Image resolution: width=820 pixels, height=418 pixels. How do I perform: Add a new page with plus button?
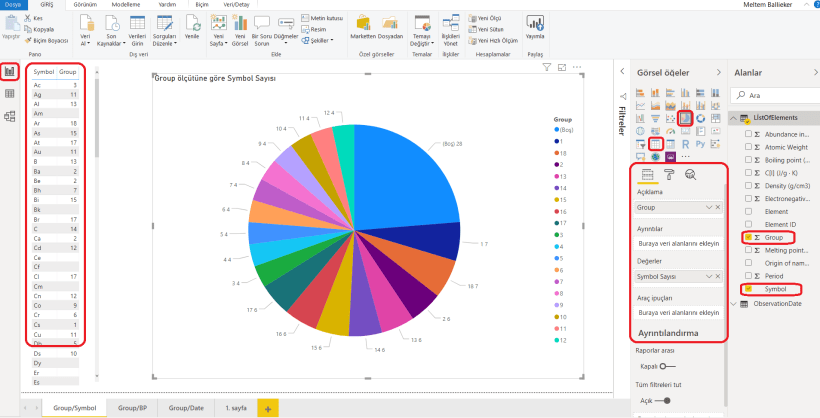coord(267,408)
